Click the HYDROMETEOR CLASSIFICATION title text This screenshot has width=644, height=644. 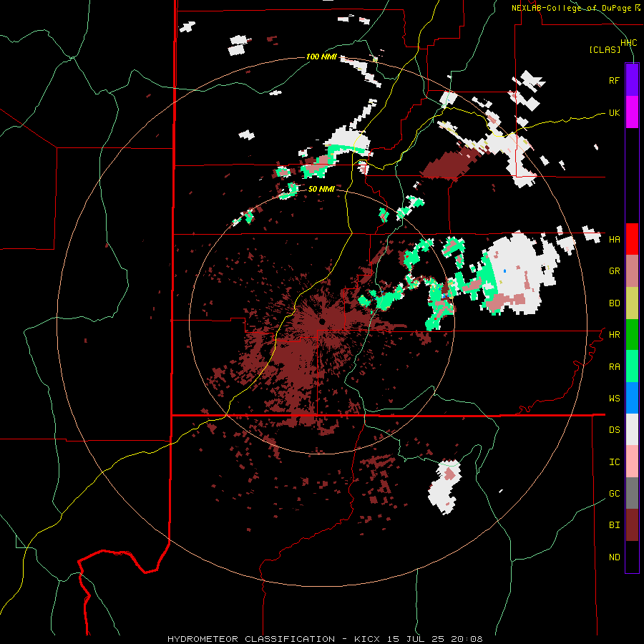(x=251, y=639)
